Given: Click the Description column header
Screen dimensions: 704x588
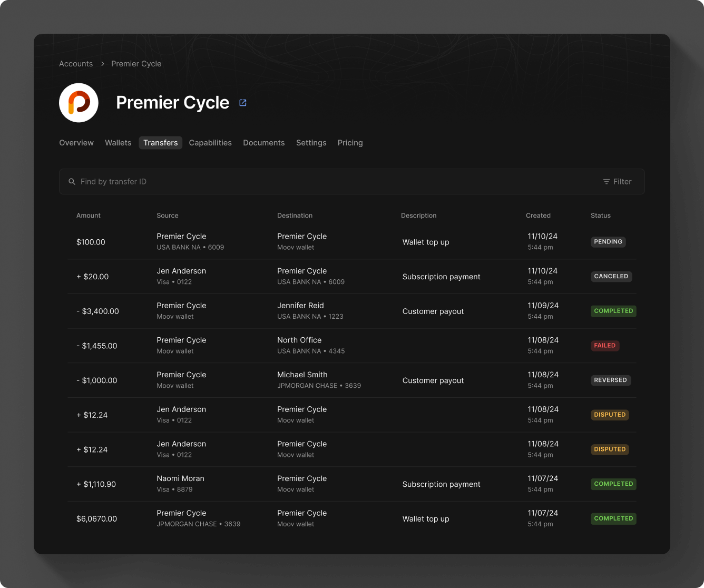Looking at the screenshot, I should click(419, 215).
